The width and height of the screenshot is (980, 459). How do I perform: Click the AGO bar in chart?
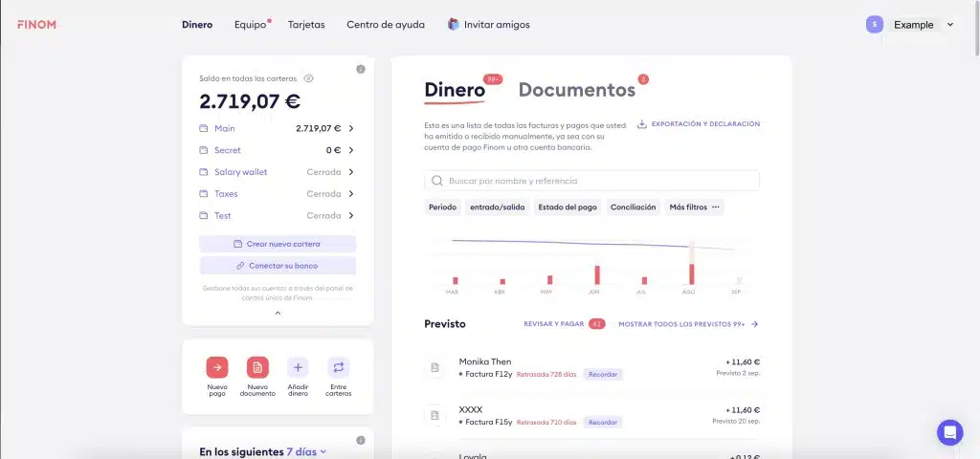(x=692, y=274)
